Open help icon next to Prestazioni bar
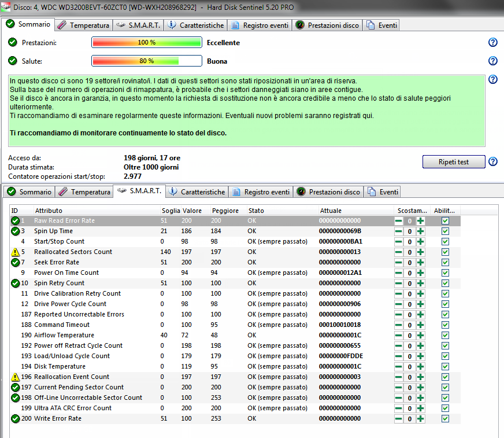504x438 pixels. 493,42
